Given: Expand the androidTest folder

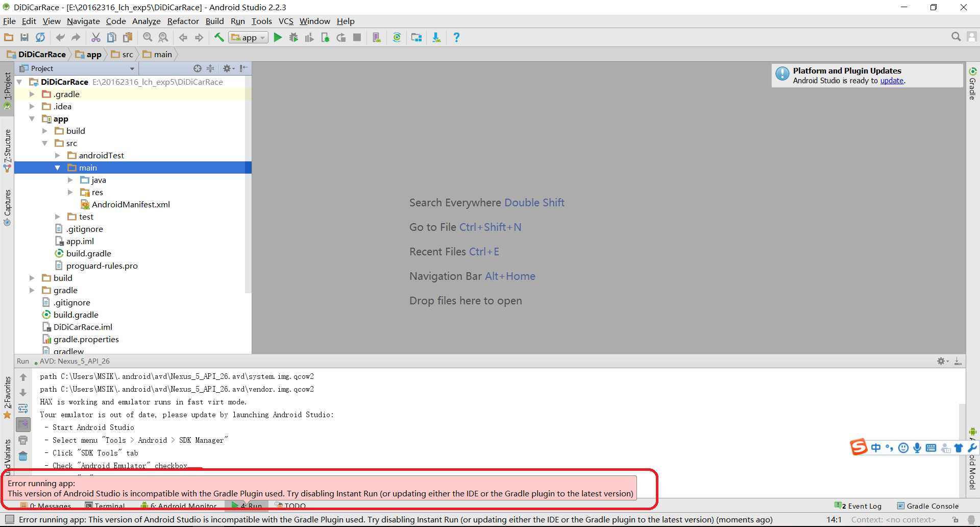Looking at the screenshot, I should (x=57, y=155).
